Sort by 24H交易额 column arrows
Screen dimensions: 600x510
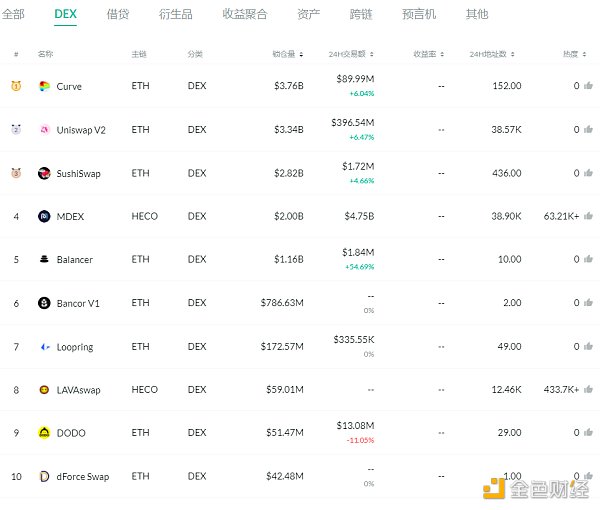pyautogui.click(x=372, y=54)
